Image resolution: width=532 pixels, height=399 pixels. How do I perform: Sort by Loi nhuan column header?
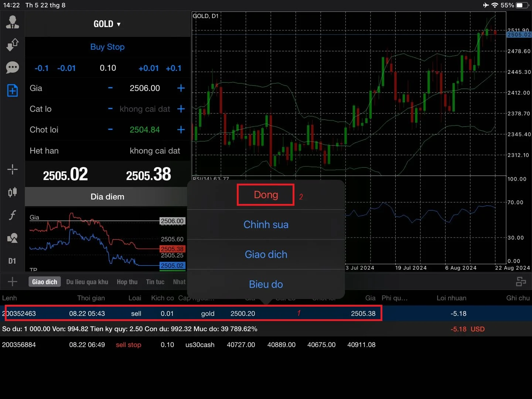coord(451,298)
